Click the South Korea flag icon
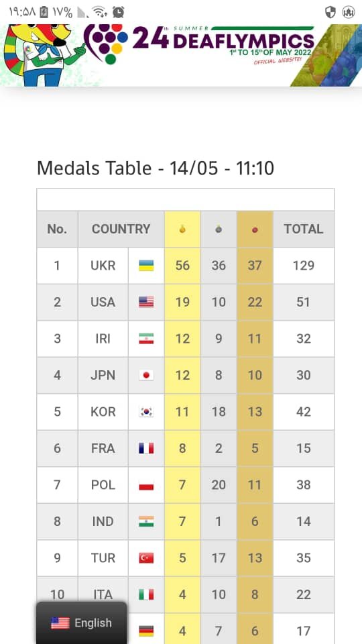The width and height of the screenshot is (362, 644). click(x=146, y=411)
